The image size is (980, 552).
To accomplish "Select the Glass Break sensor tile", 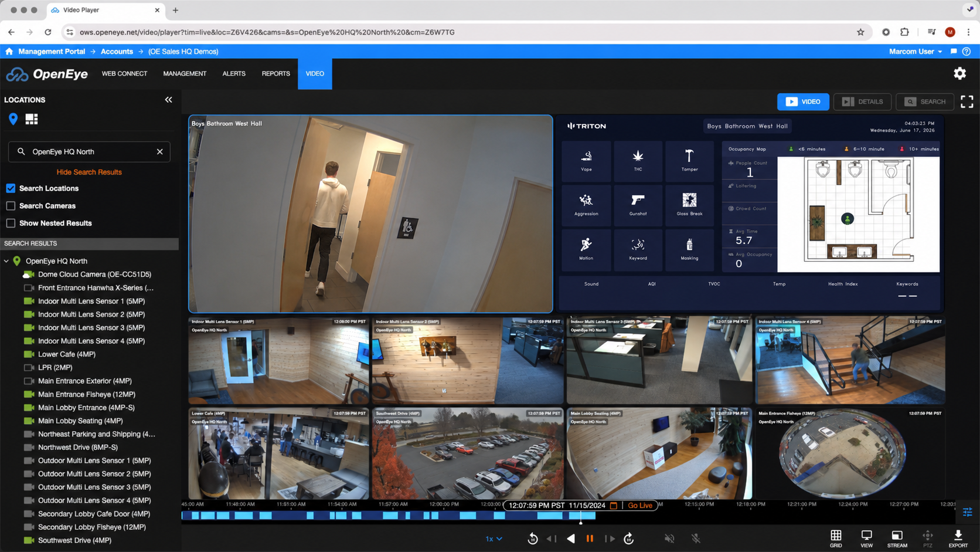I will pos(689,205).
